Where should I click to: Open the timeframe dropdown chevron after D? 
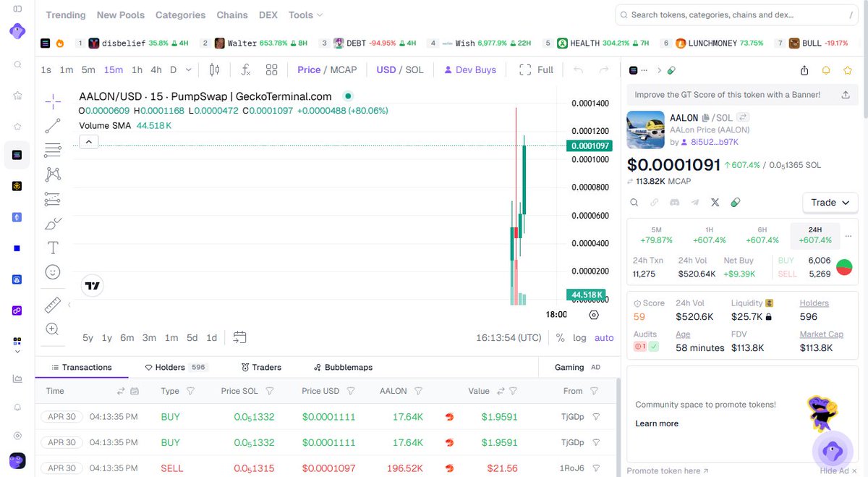point(189,69)
